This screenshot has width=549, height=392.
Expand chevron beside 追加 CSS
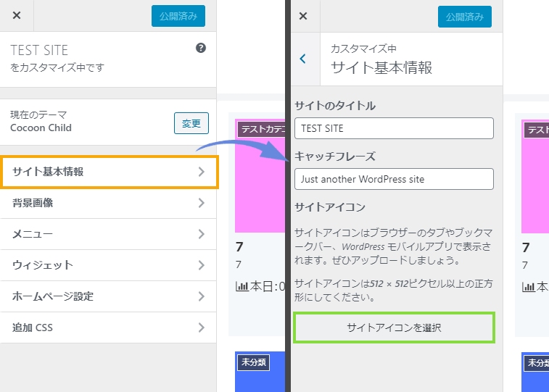click(202, 328)
